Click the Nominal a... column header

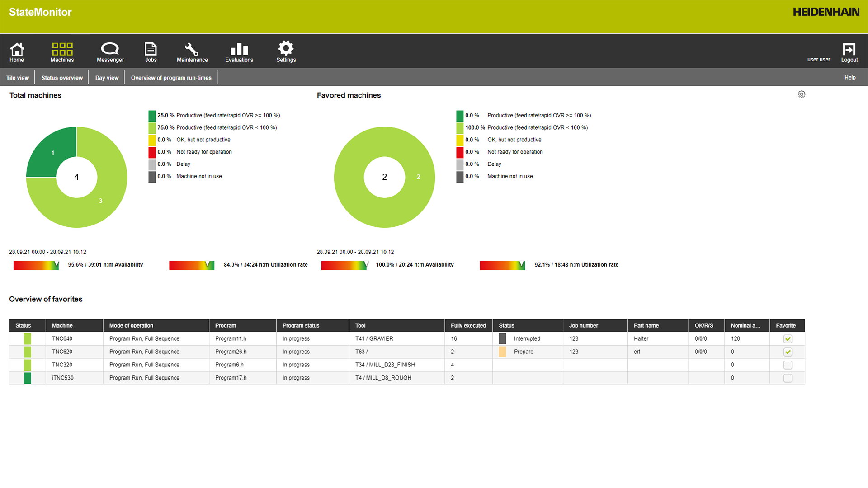point(747,325)
